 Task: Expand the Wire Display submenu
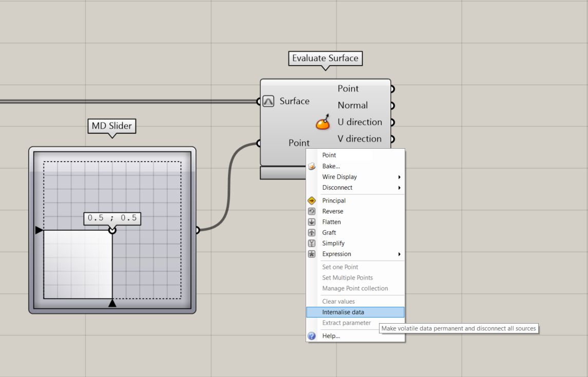pos(339,176)
